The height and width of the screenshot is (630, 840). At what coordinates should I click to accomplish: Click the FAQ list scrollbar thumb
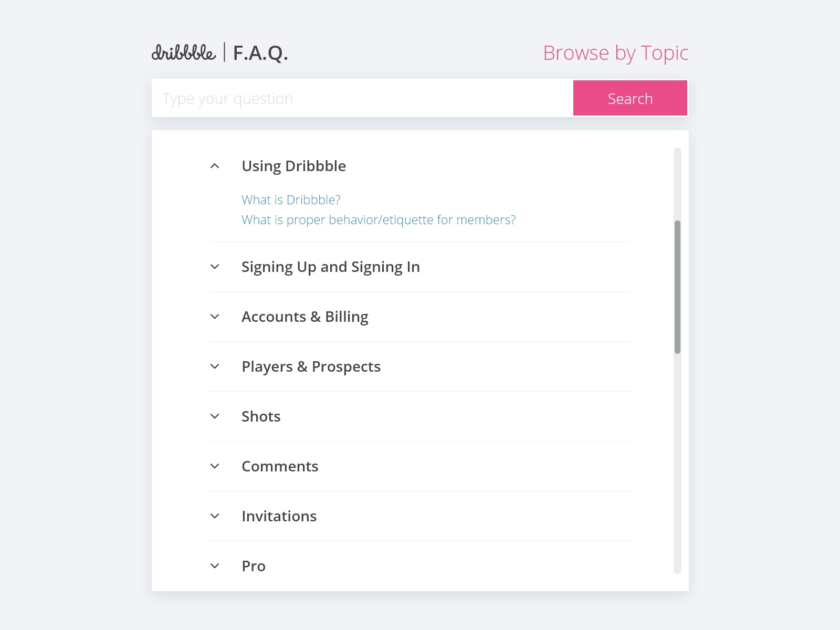[677, 287]
